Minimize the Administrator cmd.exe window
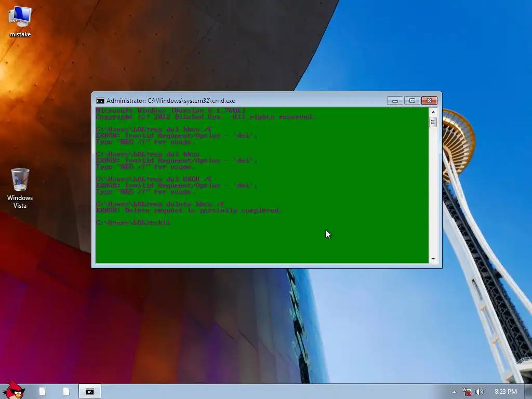 (x=395, y=101)
